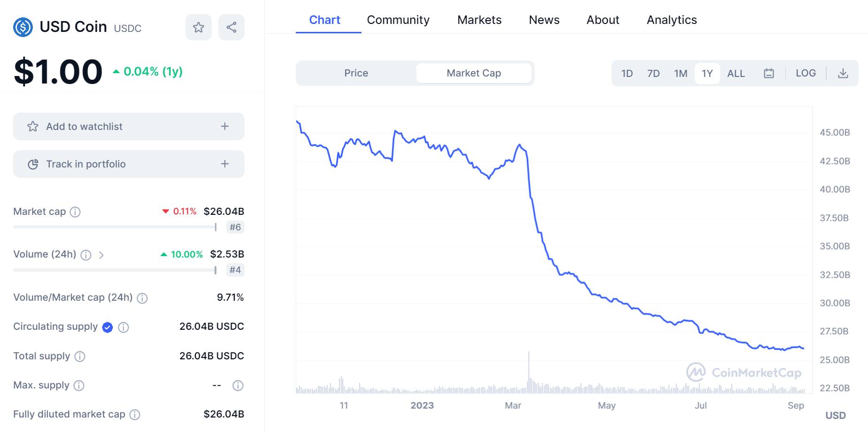868x433 pixels.
Task: Toggle LOG scale on chart
Action: click(806, 73)
